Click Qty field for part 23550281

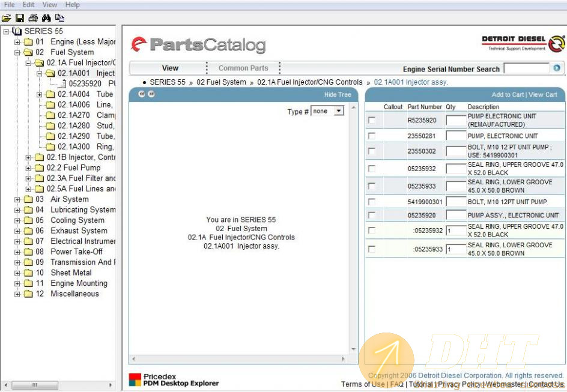[x=456, y=136]
